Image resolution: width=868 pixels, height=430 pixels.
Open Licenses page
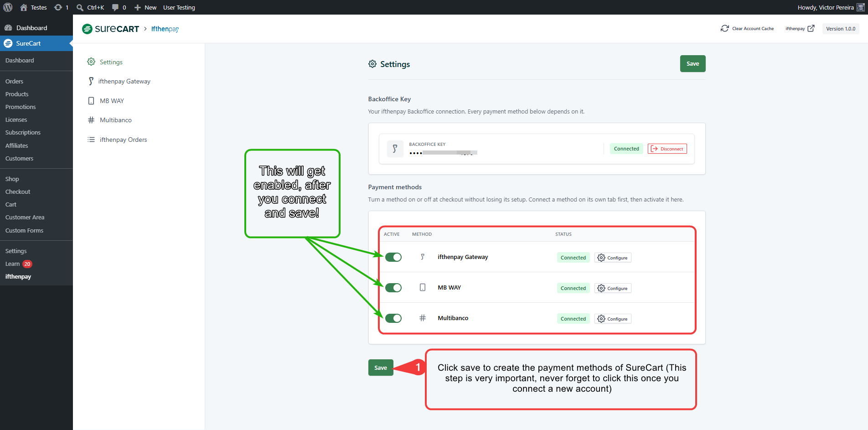click(16, 119)
